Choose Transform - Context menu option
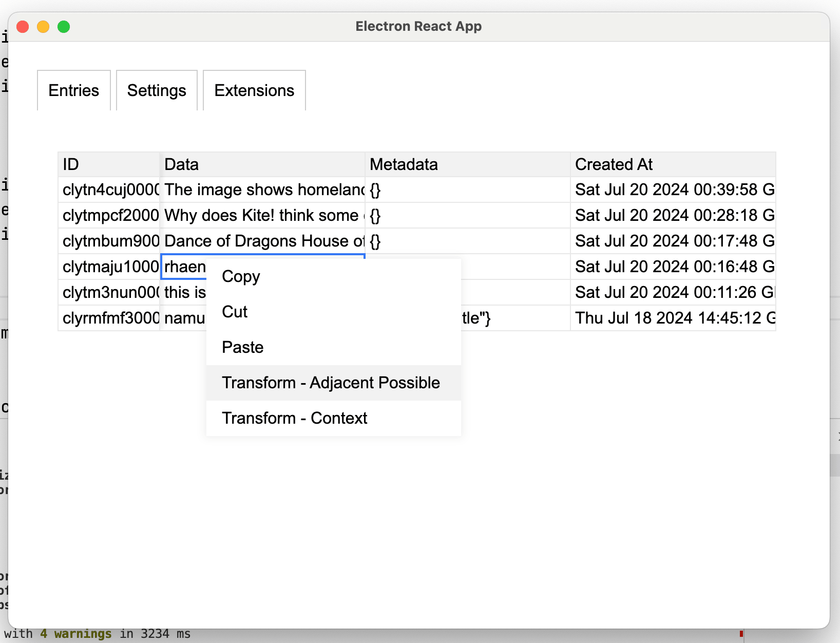The width and height of the screenshot is (840, 643). (294, 418)
